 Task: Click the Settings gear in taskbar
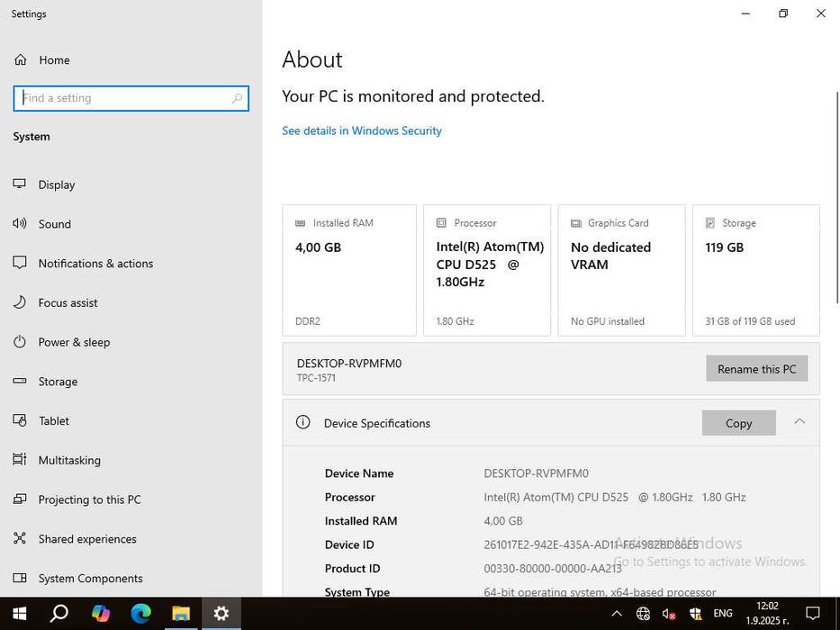tap(221, 614)
